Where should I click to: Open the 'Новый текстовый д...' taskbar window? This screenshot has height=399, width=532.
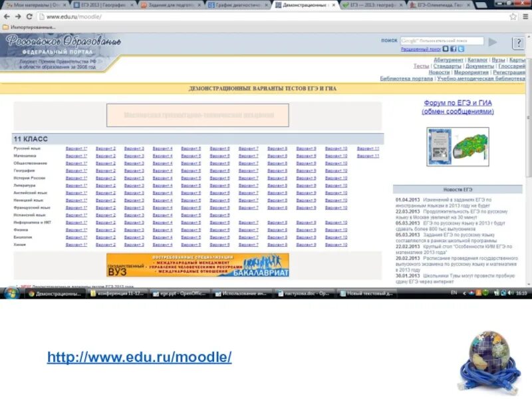click(x=367, y=293)
